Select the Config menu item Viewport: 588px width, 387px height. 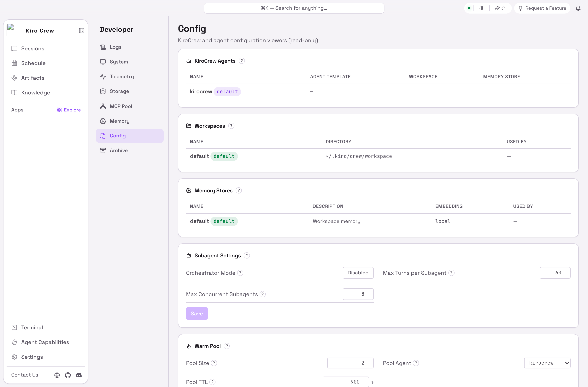click(x=130, y=136)
